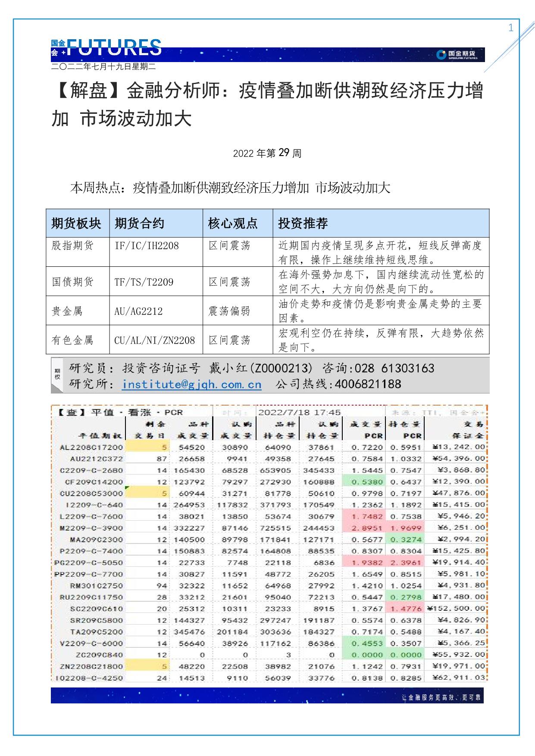
Task: Click the 本周热点 summary line
Action: [230, 188]
